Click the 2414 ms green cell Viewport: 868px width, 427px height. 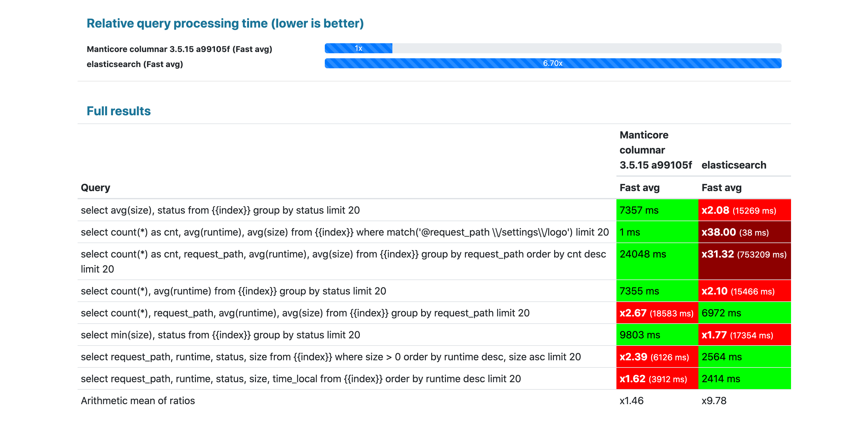(744, 379)
